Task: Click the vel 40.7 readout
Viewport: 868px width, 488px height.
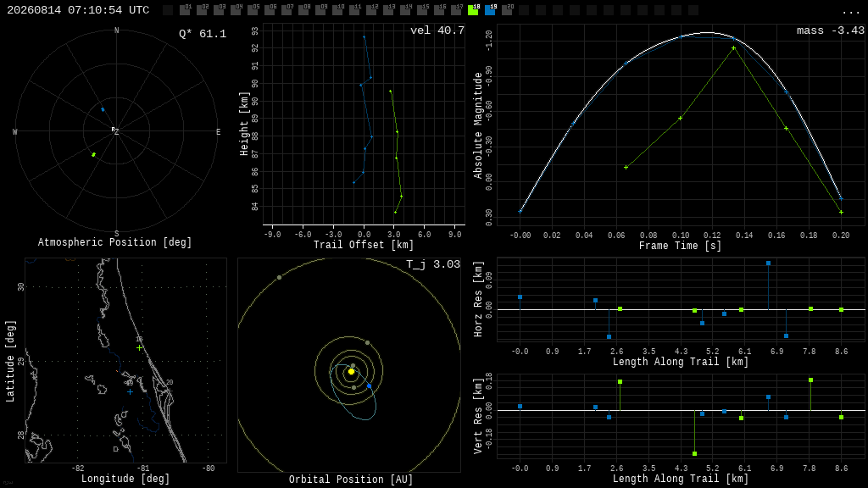Action: 437,30
